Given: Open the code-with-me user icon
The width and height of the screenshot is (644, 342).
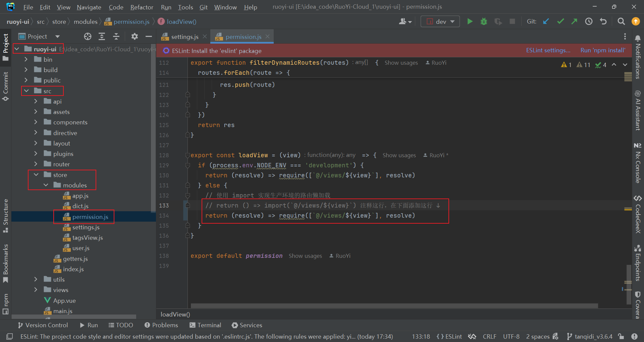Looking at the screenshot, I should [x=405, y=21].
